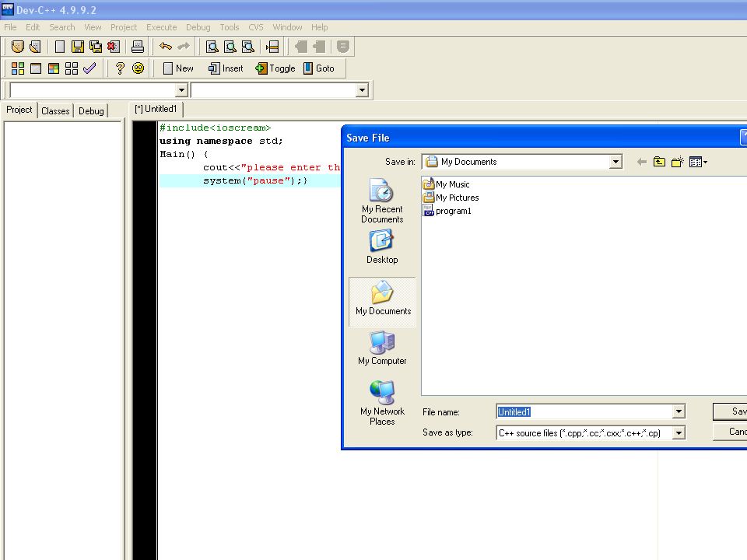Expand the first class browser combo box
The image size is (747, 560).
point(181,90)
